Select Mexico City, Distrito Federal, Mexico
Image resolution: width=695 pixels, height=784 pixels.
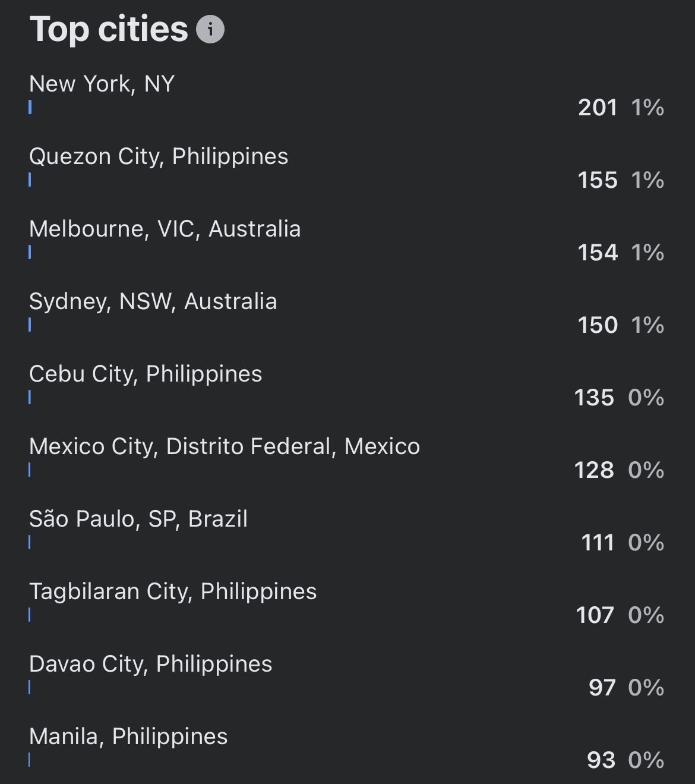click(225, 446)
